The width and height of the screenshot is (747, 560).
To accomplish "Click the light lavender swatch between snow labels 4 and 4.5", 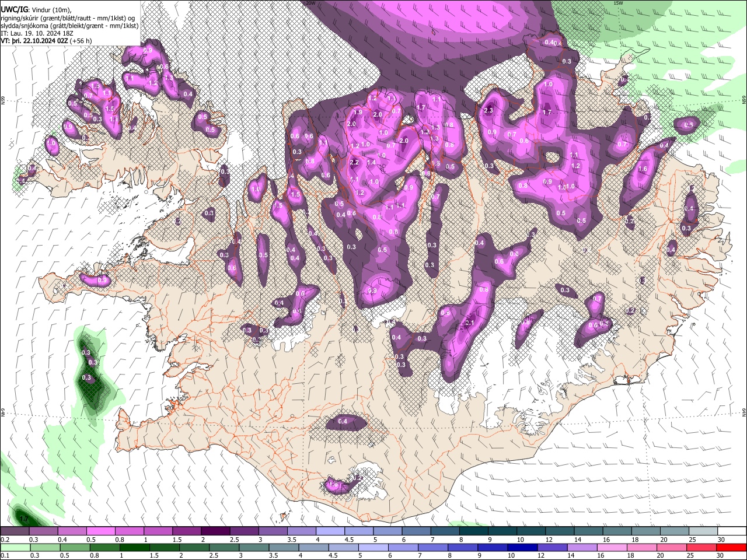I will coord(330,531).
